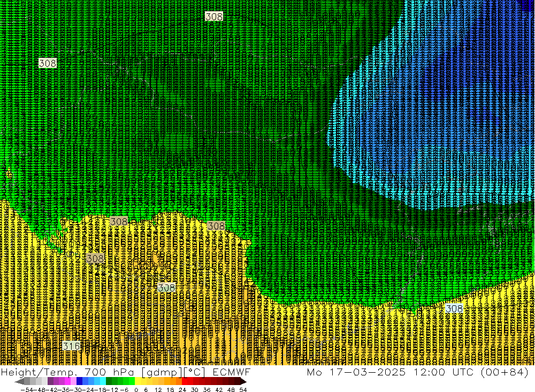This screenshot has width=535, height=392.
Task: Pick the bright magenta swatch in the legend
Action: pos(67,382)
